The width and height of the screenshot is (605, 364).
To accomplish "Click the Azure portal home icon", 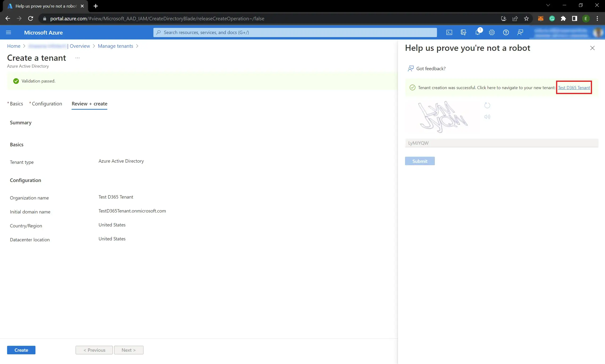I will 14,45.
